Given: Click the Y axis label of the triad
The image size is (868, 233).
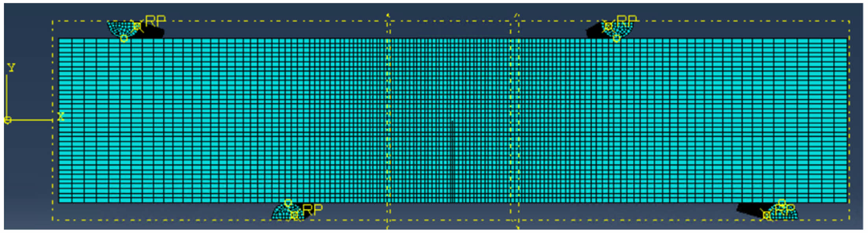Looking at the screenshot, I should click(x=11, y=68).
